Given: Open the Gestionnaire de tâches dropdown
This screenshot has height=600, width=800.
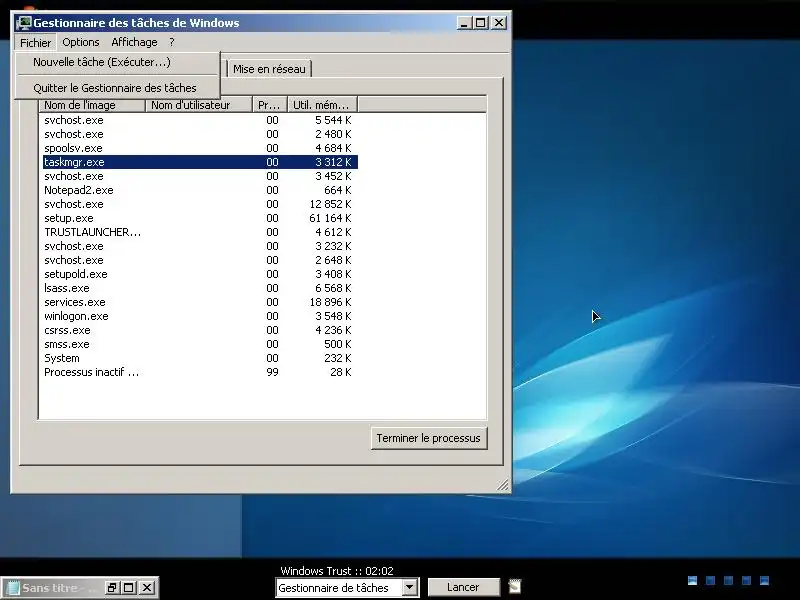Looking at the screenshot, I should [x=410, y=588].
